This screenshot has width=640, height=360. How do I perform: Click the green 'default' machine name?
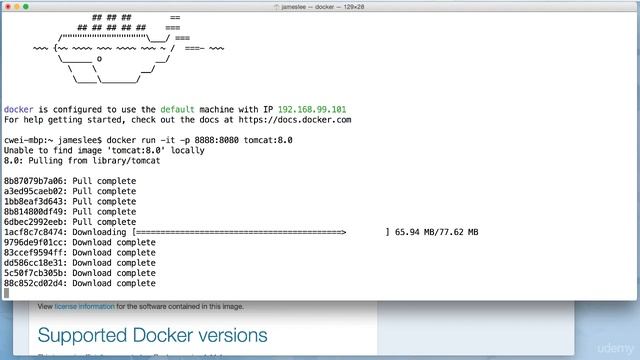(177, 109)
